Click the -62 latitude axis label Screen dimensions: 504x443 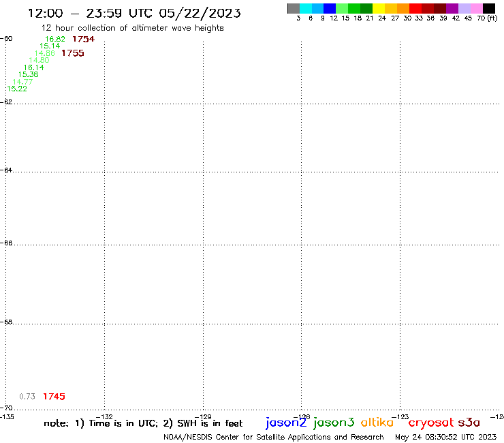(x=6, y=102)
